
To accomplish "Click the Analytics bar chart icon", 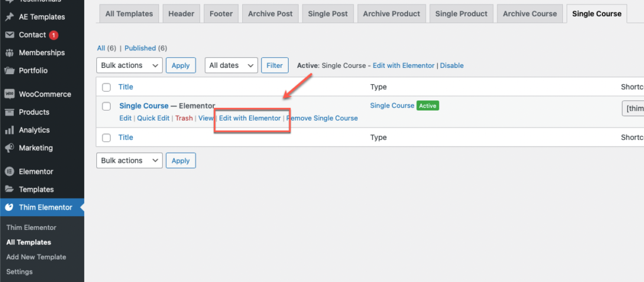I will 9,131.
